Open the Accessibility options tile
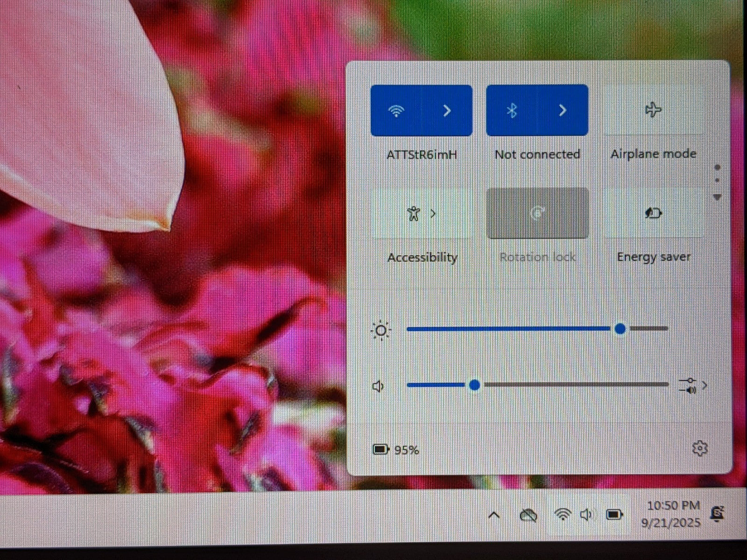The width and height of the screenshot is (747, 560). click(x=413, y=214)
